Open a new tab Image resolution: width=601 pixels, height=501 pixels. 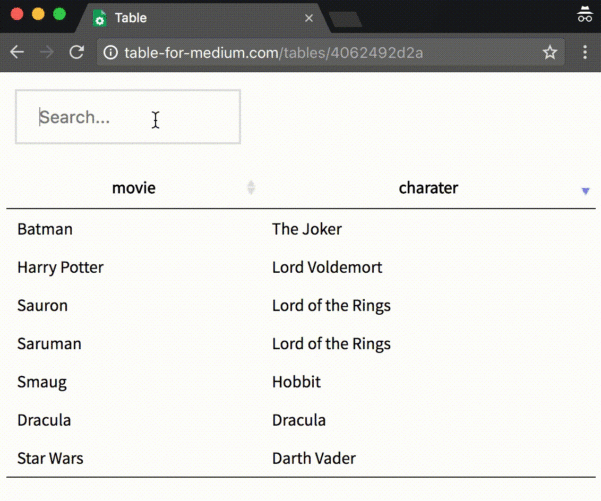click(346, 19)
